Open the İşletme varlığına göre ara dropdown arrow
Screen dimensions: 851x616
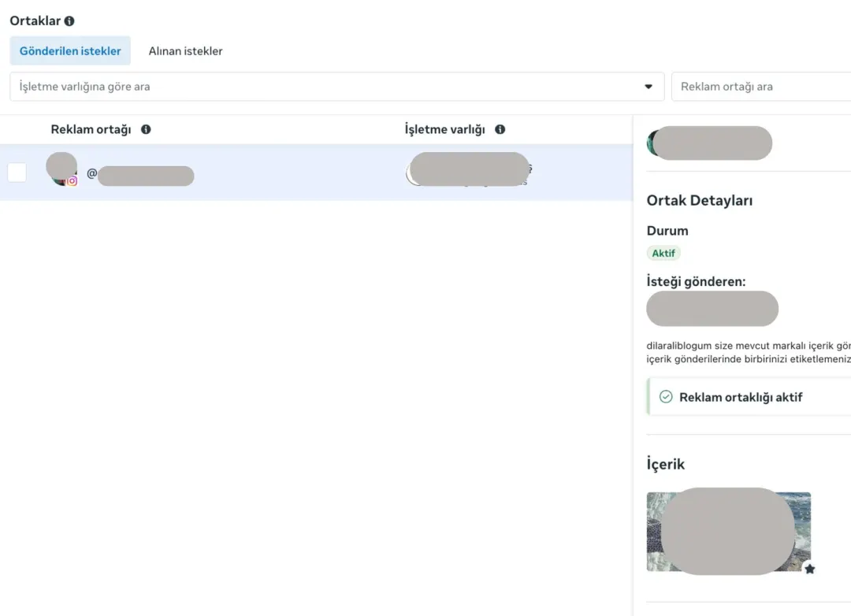648,87
